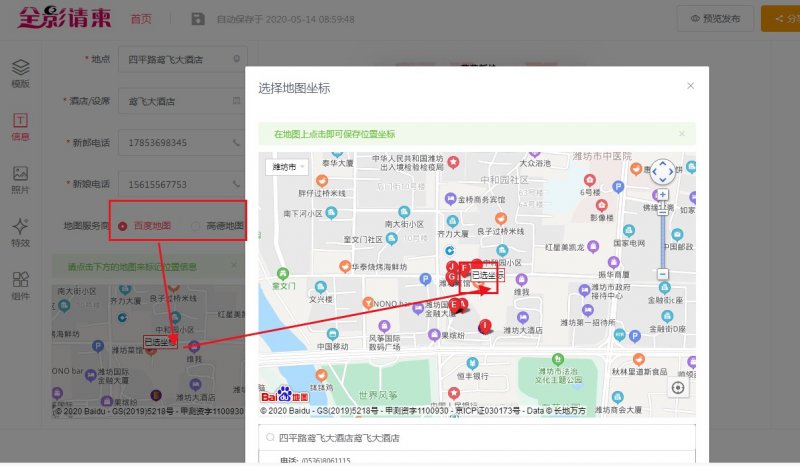The width and height of the screenshot is (800, 466).
Task: Click the 全影请柬 logo
Action: [64, 18]
